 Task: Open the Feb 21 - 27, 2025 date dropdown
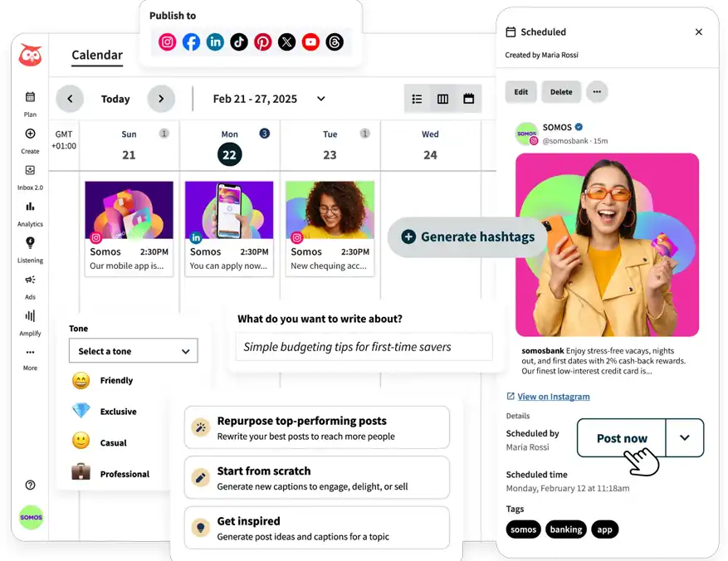coord(320,98)
